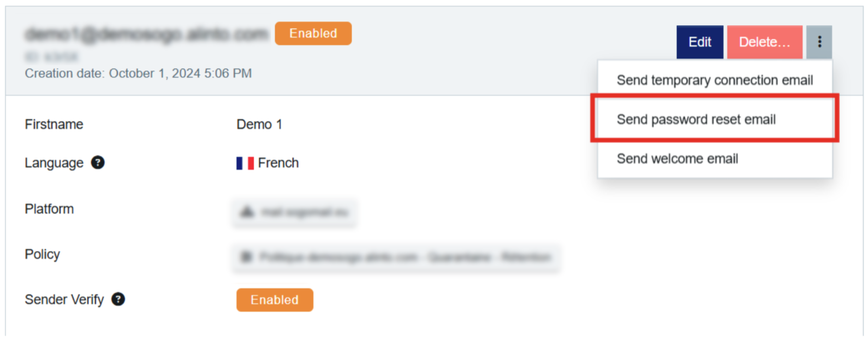This screenshot has width=868, height=340.
Task: Pick the Send welcome email option
Action: 677,159
